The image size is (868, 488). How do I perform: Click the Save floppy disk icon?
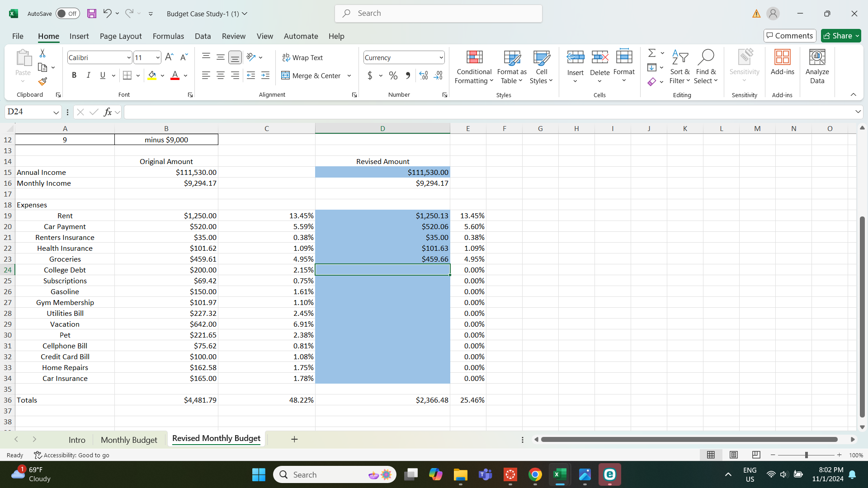coord(92,14)
